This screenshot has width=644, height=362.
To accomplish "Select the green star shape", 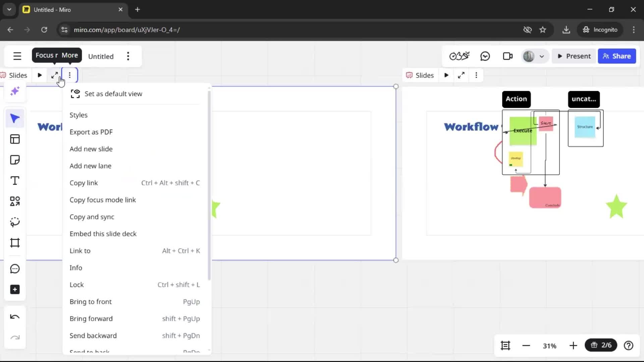I will 616,206.
